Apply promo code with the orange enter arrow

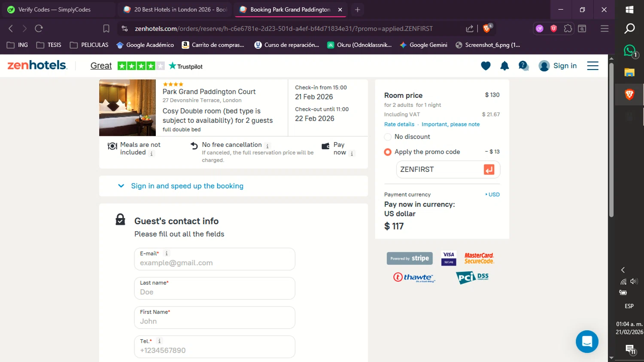[x=489, y=170]
